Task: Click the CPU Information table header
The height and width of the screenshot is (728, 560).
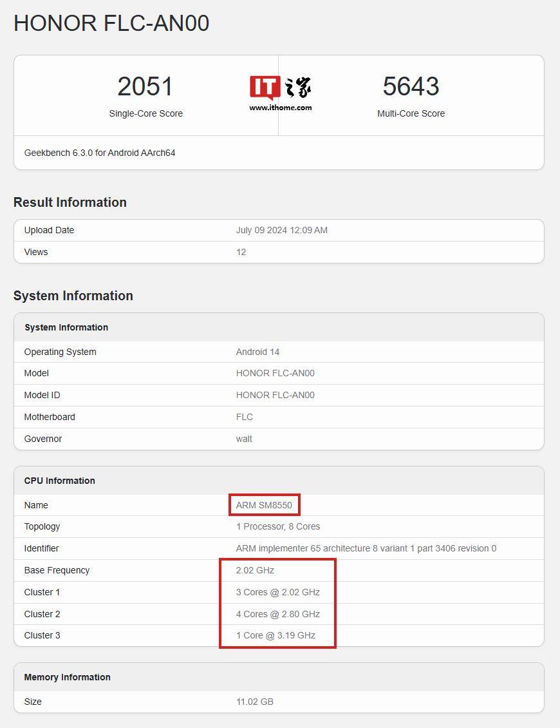Action: 59,481
